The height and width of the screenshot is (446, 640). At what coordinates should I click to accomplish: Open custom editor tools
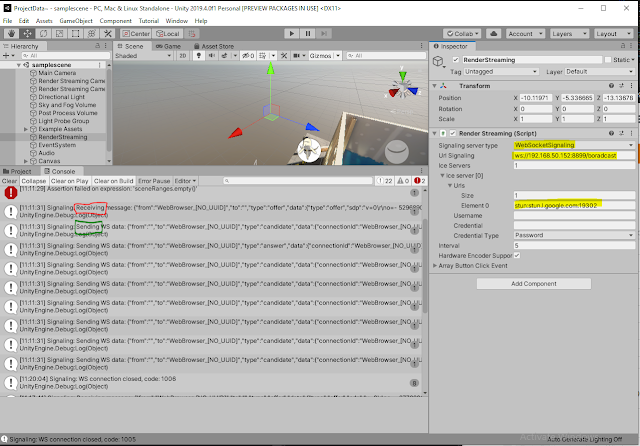pyautogui.click(x=108, y=33)
